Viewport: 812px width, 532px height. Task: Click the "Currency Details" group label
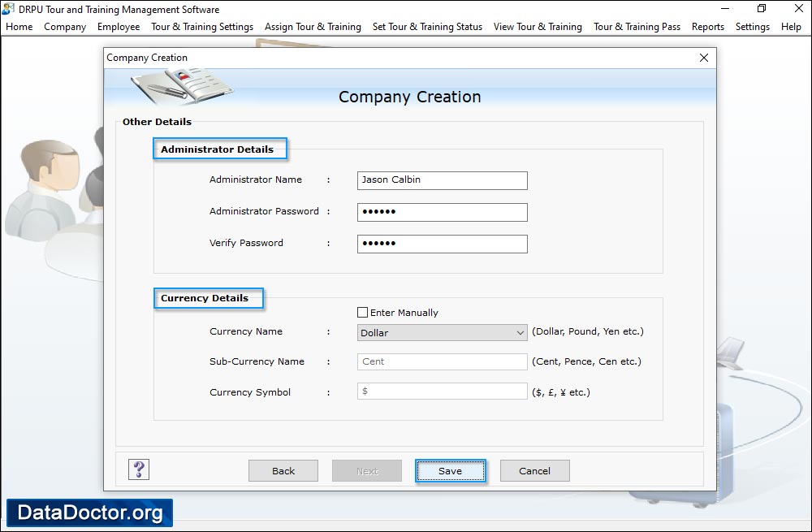[205, 298]
